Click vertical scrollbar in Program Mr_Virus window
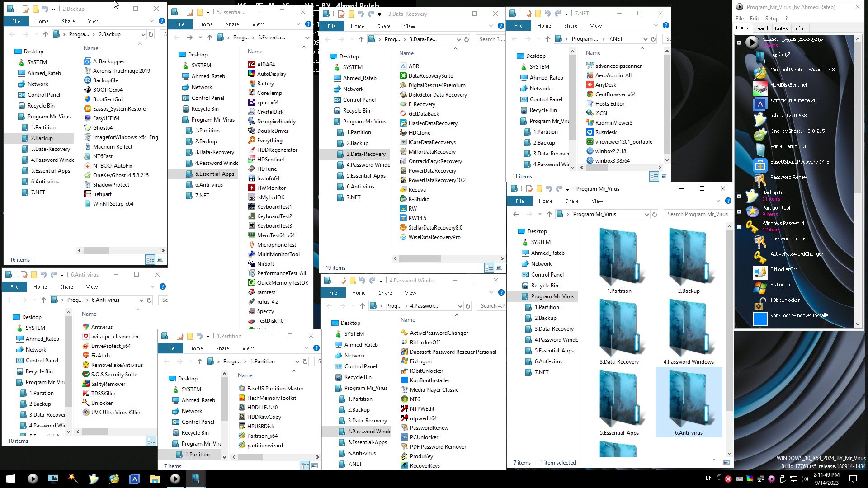The image size is (868, 488). click(x=729, y=321)
